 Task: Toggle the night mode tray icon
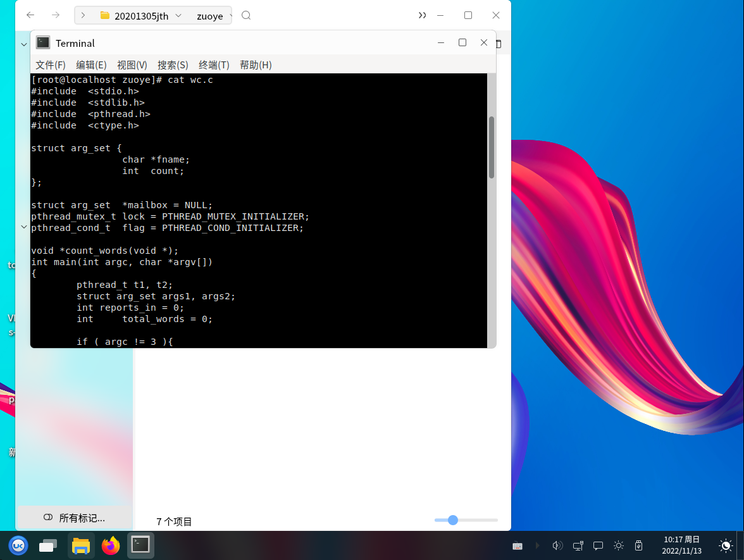(726, 545)
